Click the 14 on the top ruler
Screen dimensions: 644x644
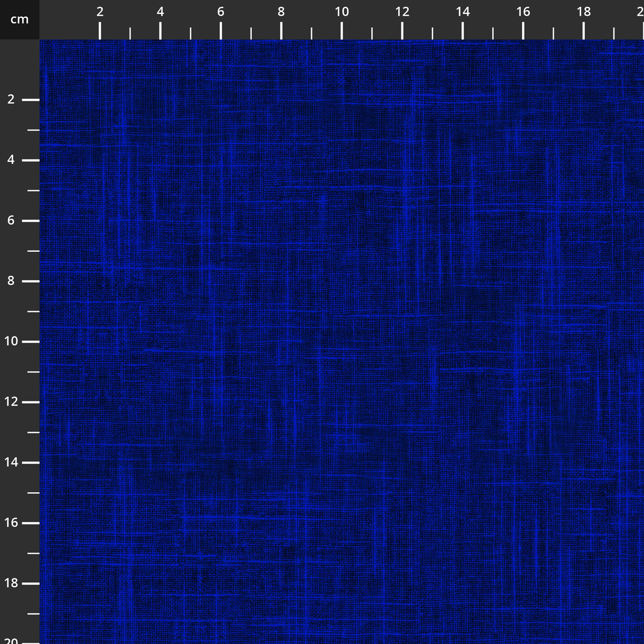(x=463, y=12)
